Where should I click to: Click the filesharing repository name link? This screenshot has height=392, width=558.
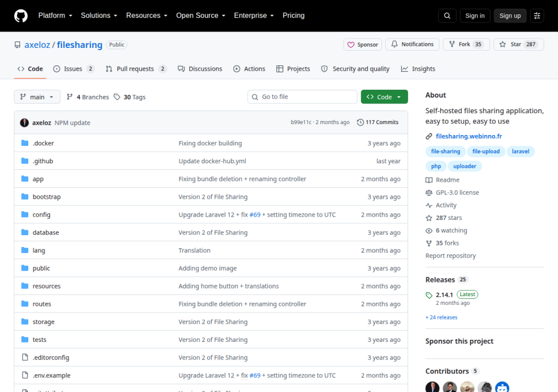80,45
